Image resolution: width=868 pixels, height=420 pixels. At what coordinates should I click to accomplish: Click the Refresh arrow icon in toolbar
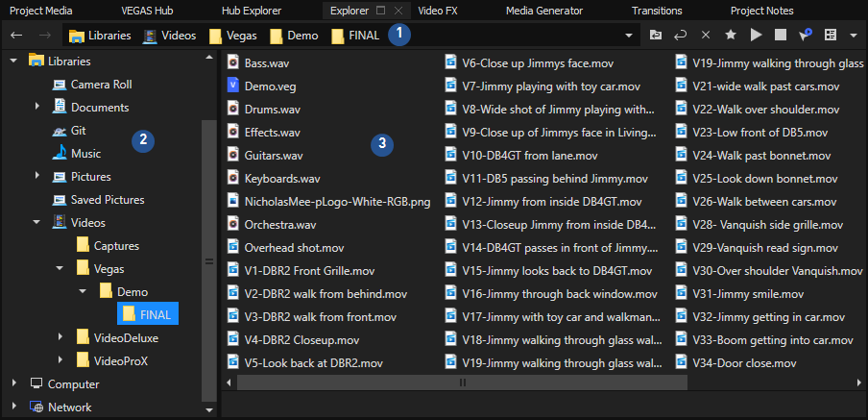pos(681,35)
